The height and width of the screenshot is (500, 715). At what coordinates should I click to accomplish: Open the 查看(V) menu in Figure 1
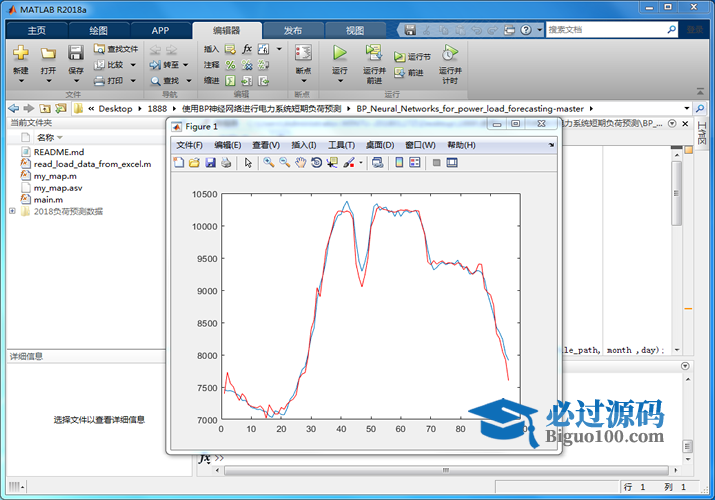[x=266, y=145]
